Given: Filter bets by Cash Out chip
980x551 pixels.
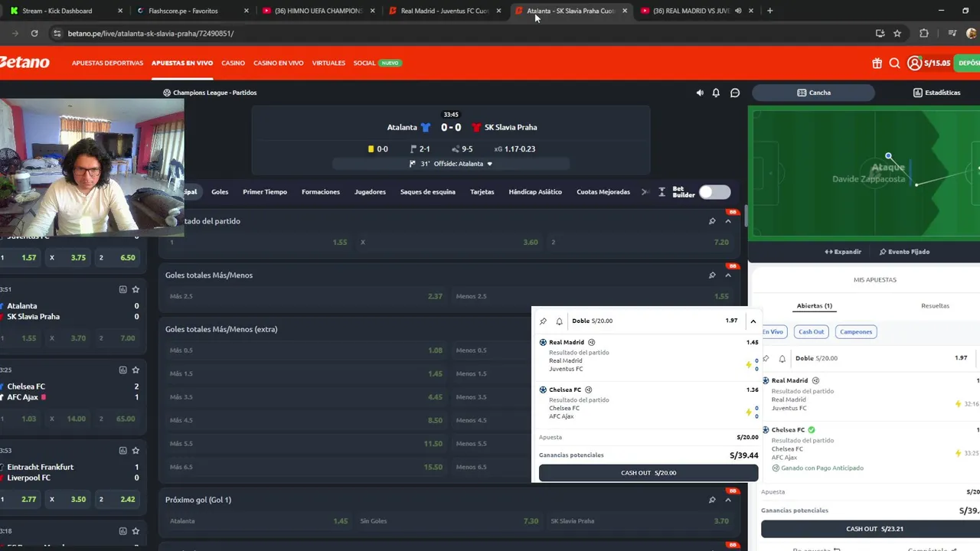Looking at the screenshot, I should click(x=811, y=332).
